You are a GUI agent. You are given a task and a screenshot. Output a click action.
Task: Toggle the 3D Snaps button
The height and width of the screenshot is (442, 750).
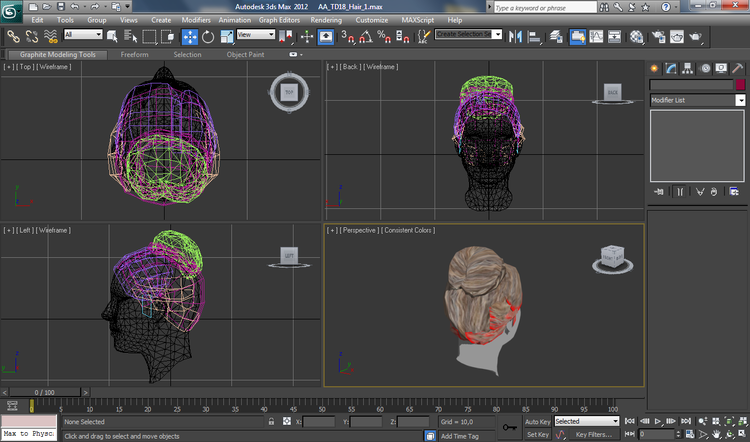348,37
